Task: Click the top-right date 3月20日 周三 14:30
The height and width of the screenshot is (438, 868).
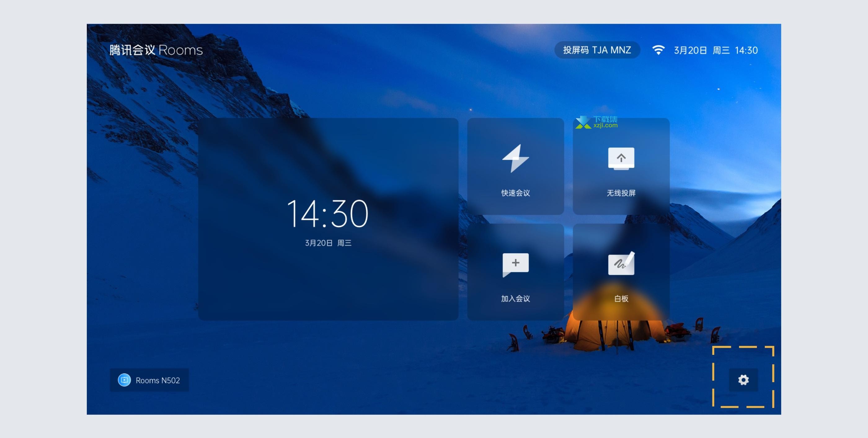Action: pos(716,50)
